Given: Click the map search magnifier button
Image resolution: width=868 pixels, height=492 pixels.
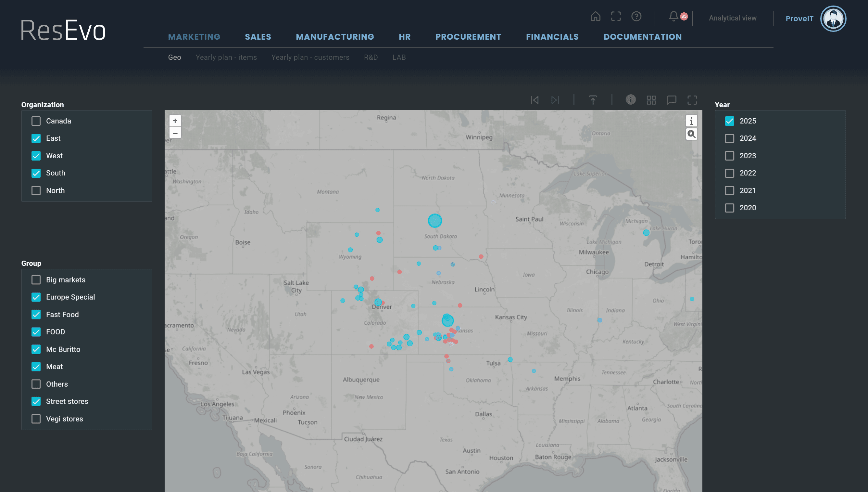Looking at the screenshot, I should 691,135.
